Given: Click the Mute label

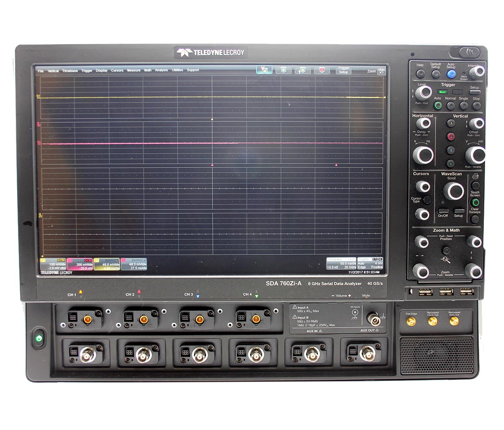Looking at the screenshot, I should coord(366,296).
